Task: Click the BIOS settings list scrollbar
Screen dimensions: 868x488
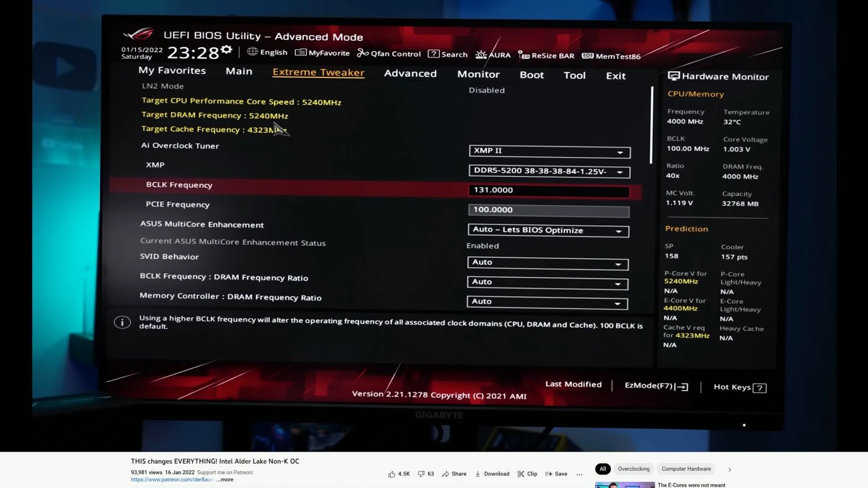Action: coord(651,125)
